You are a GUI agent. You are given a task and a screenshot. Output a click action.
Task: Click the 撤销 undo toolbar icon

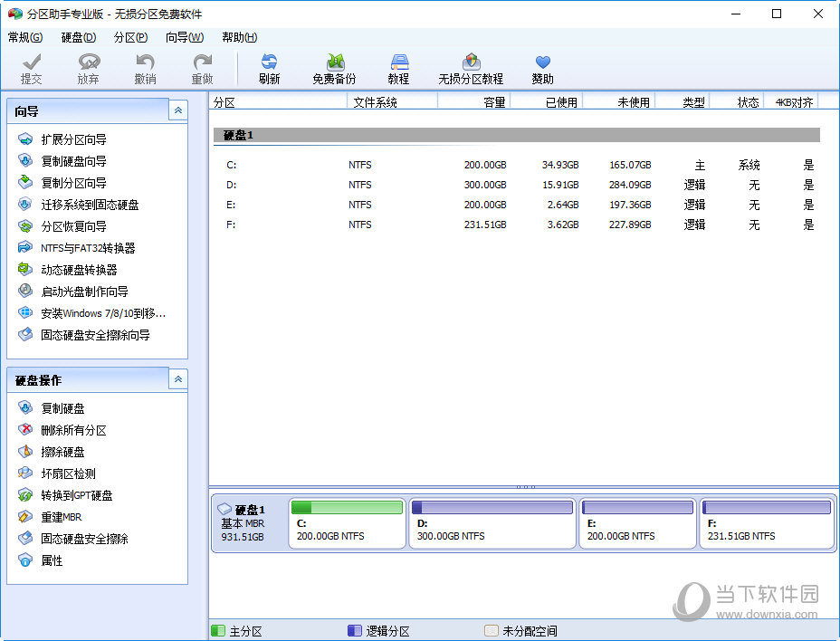click(145, 62)
